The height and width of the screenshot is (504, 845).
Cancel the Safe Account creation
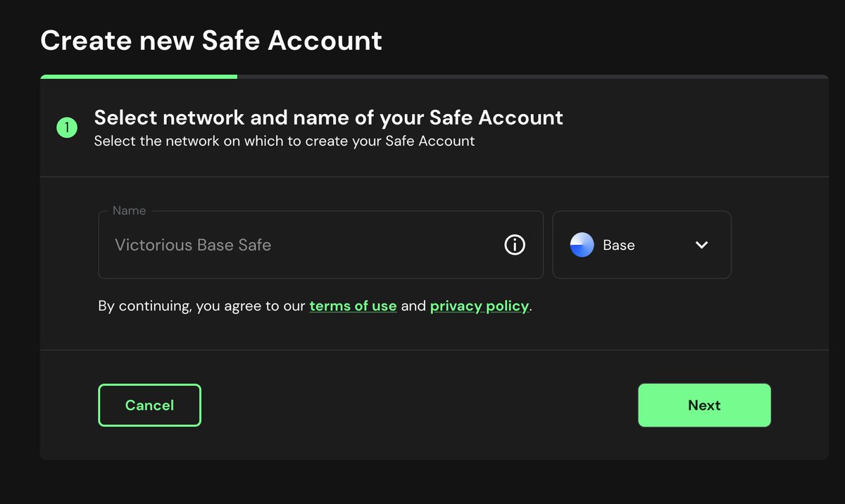point(149,405)
